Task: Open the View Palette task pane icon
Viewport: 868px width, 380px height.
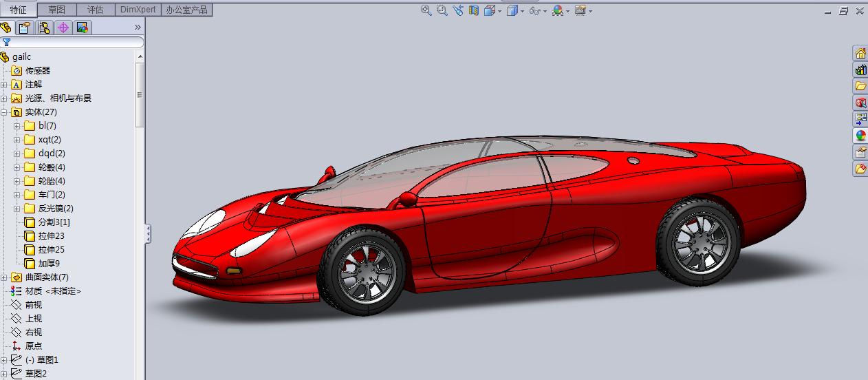Action: coord(860,119)
